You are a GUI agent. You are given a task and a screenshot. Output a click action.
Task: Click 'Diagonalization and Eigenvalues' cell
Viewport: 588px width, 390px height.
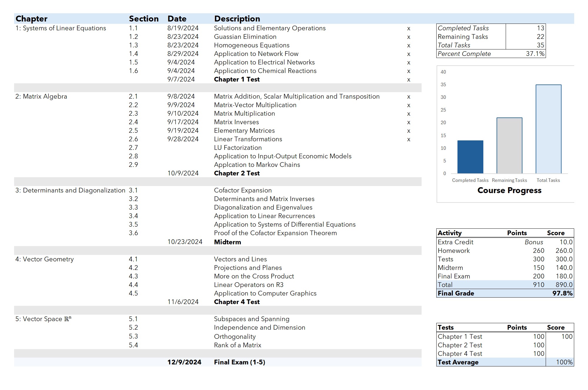coord(263,208)
